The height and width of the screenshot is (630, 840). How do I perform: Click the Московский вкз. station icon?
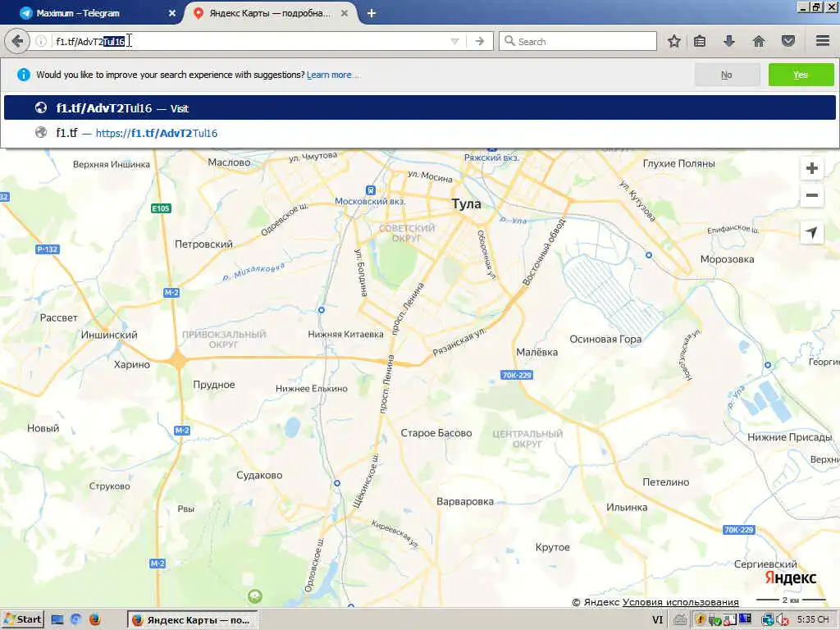(x=370, y=190)
